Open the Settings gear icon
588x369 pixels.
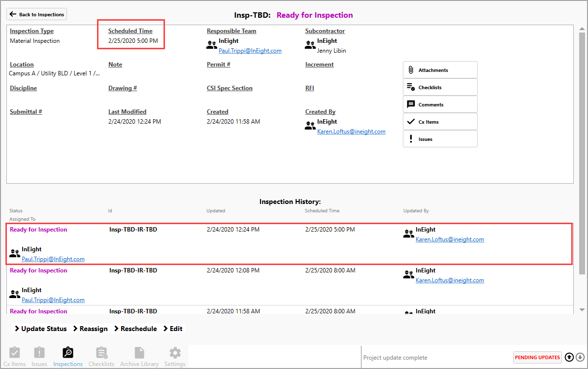tap(175, 353)
